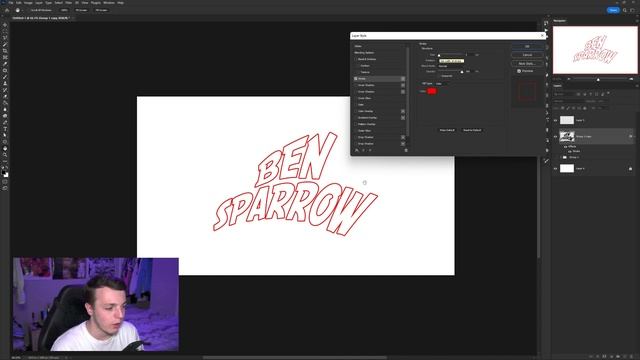The width and height of the screenshot is (640, 360).
Task: Open the stroke Blend Mode dropdown
Action: (451, 66)
